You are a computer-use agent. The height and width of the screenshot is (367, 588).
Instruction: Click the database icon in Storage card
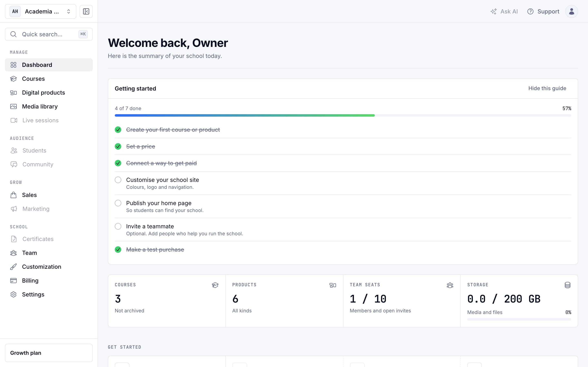click(568, 285)
